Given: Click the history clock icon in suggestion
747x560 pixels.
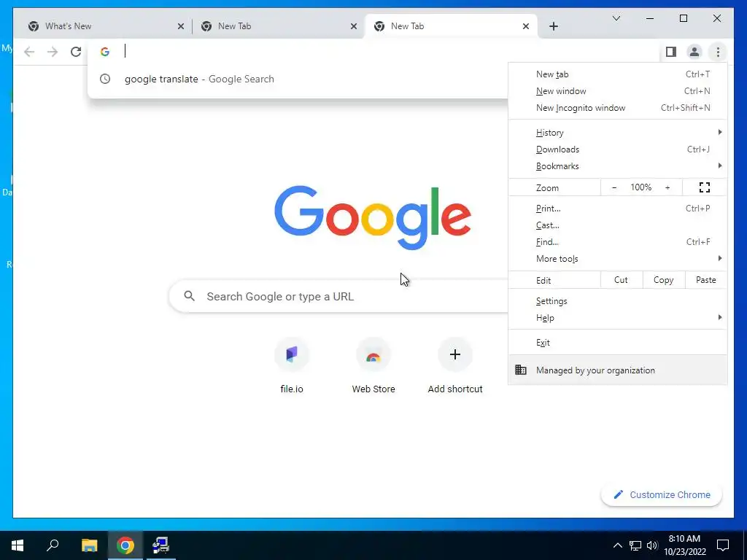Looking at the screenshot, I should click(x=105, y=79).
